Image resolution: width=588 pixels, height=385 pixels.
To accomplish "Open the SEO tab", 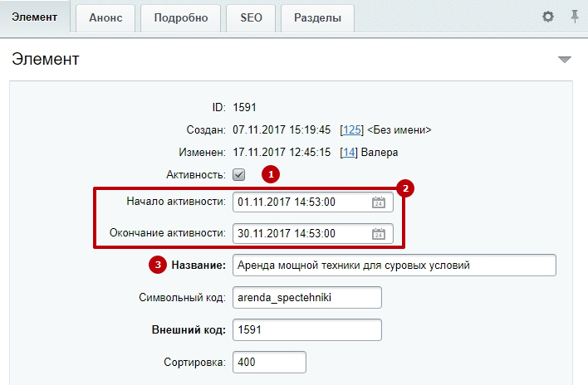I will point(251,18).
